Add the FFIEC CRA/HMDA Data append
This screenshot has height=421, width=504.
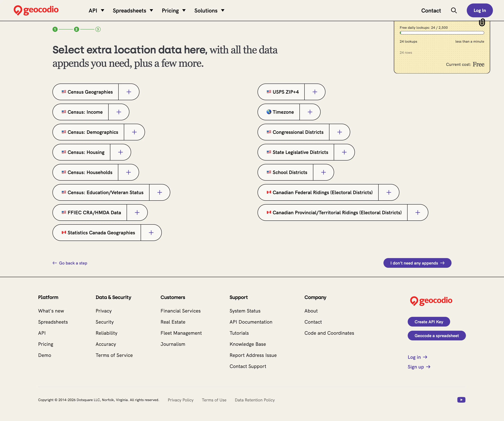(x=137, y=212)
